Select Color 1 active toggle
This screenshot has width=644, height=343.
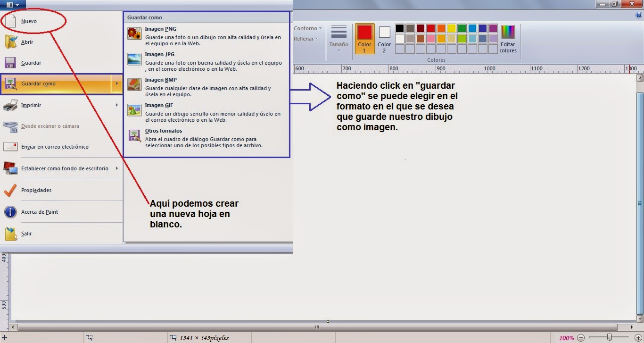pos(364,39)
